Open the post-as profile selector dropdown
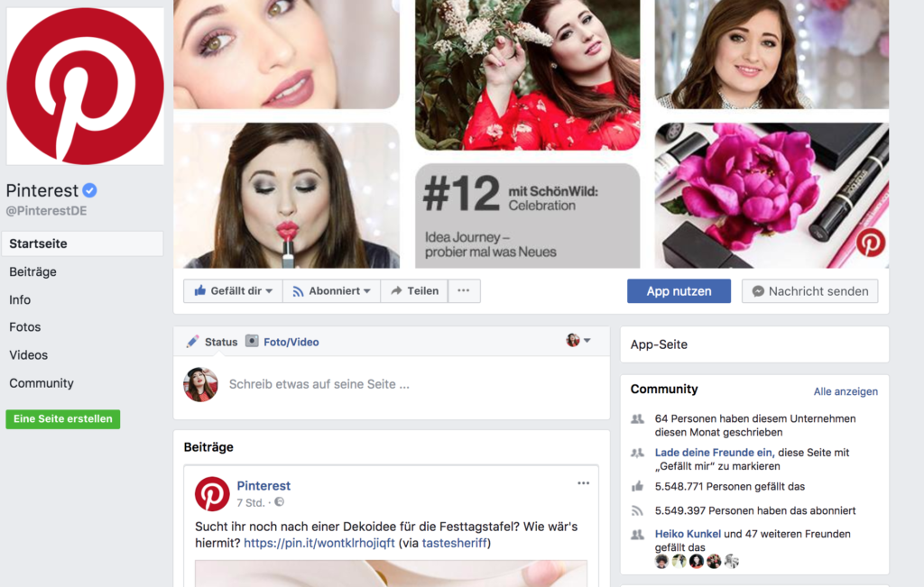 pos(578,340)
